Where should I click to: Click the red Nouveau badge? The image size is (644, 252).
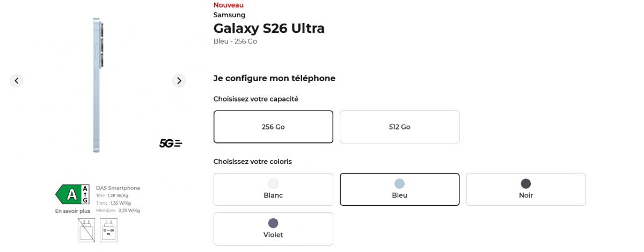tap(228, 5)
